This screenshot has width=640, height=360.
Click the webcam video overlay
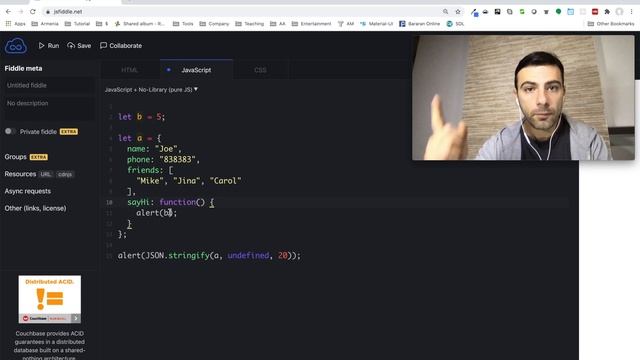pos(523,98)
